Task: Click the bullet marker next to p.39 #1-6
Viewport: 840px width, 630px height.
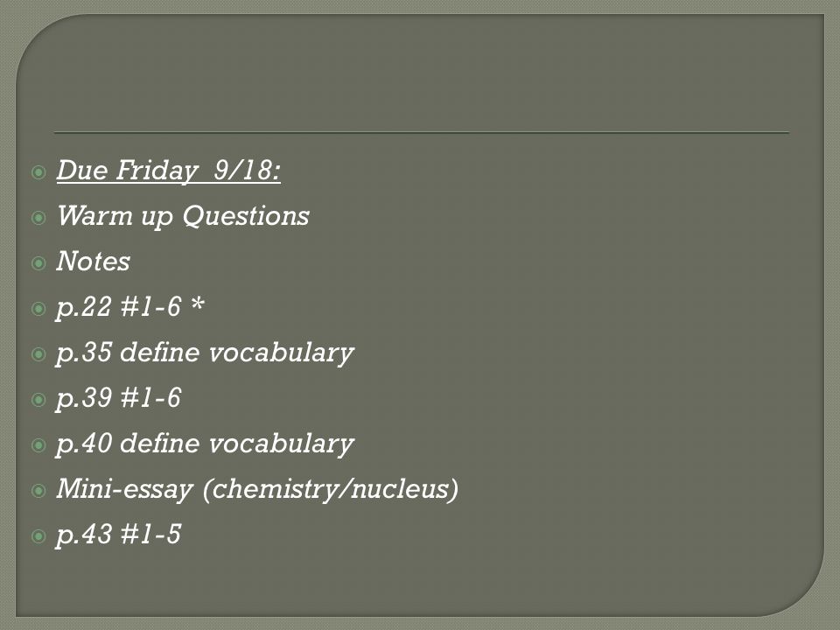Action: (x=38, y=400)
